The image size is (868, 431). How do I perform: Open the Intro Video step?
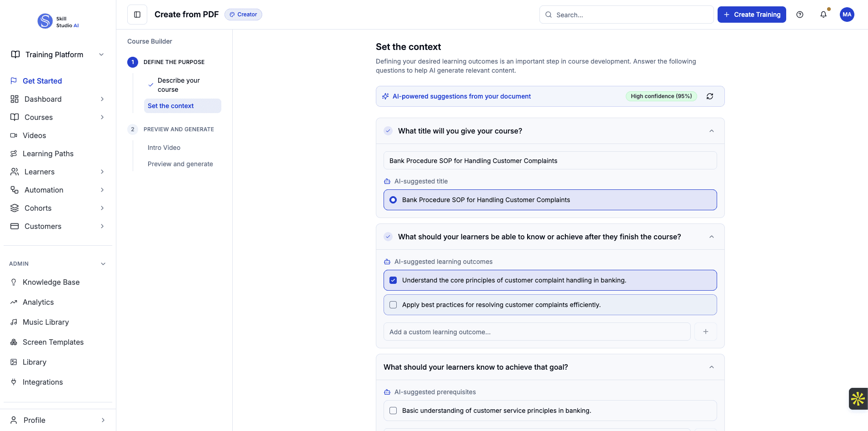[164, 147]
